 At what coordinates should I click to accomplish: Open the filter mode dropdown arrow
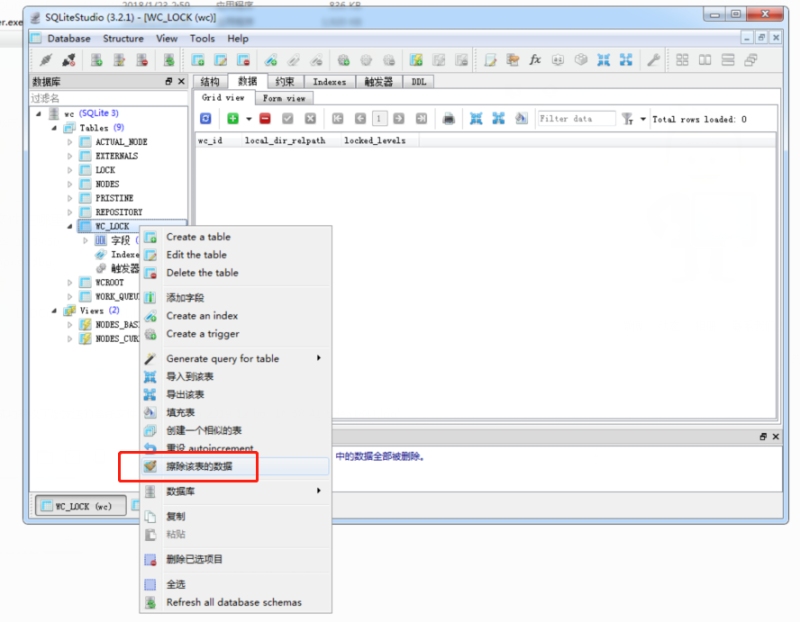pyautogui.click(x=643, y=119)
